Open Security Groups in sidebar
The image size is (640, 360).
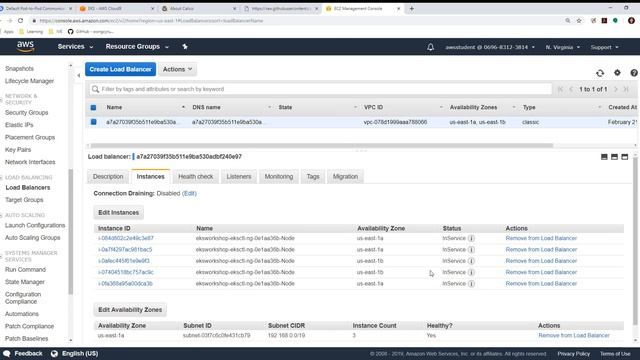click(27, 113)
